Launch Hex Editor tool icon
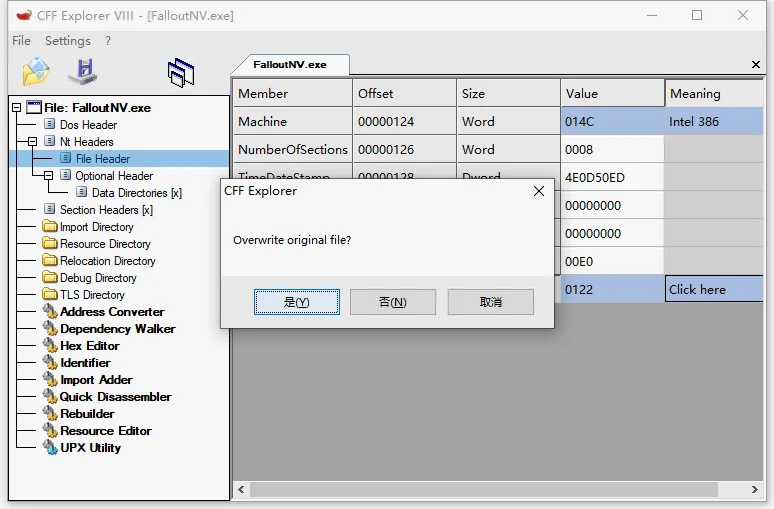 tap(50, 345)
